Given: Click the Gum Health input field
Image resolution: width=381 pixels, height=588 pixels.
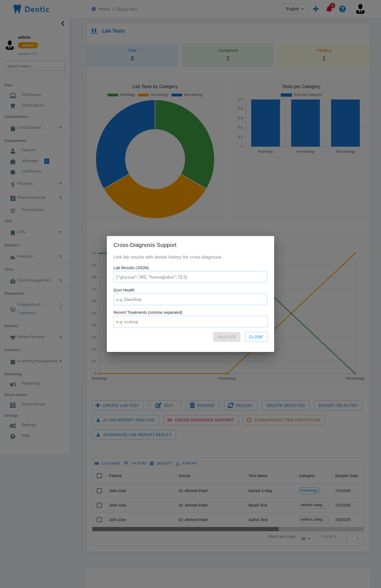Looking at the screenshot, I should [190, 299].
